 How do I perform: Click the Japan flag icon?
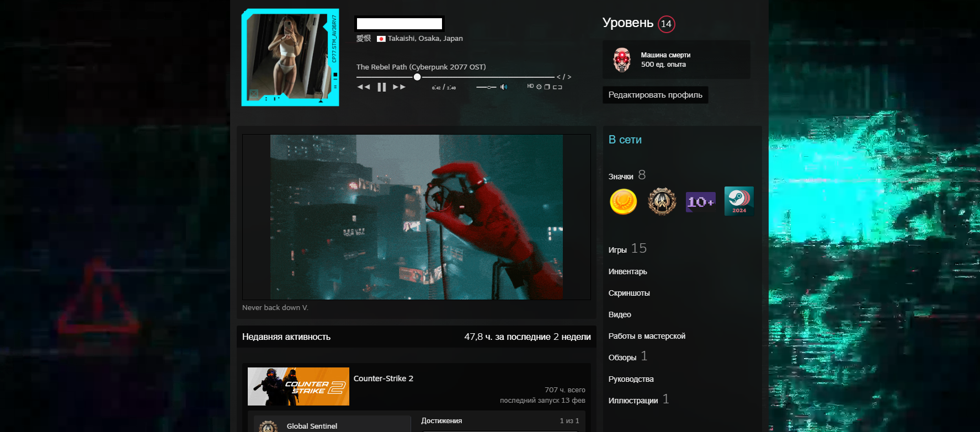381,39
